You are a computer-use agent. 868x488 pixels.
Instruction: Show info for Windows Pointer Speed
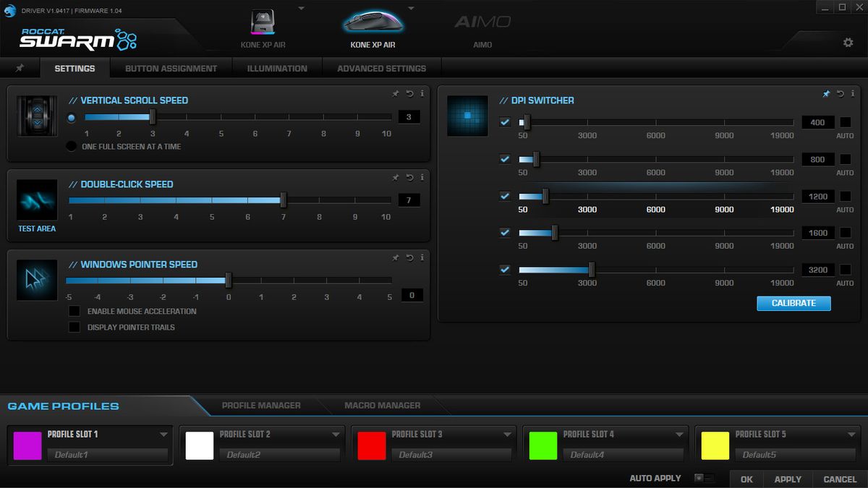click(422, 257)
